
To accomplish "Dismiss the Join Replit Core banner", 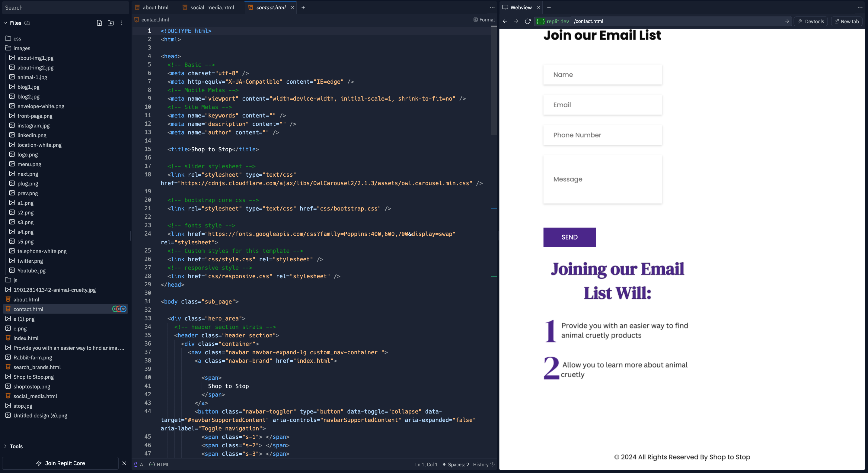I will 124,463.
